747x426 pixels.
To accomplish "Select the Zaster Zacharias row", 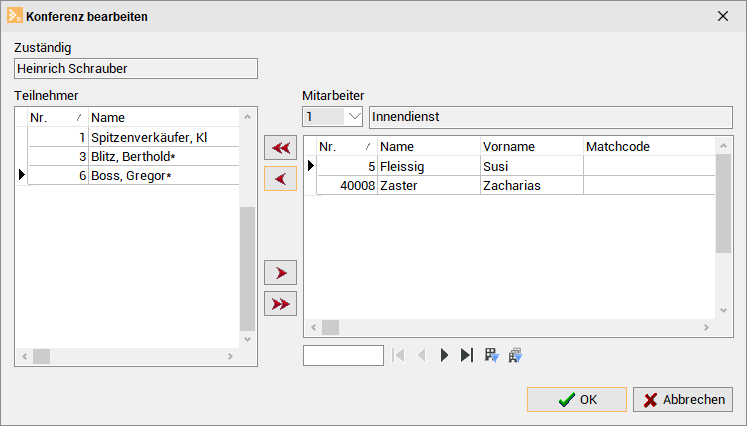I will click(516, 185).
